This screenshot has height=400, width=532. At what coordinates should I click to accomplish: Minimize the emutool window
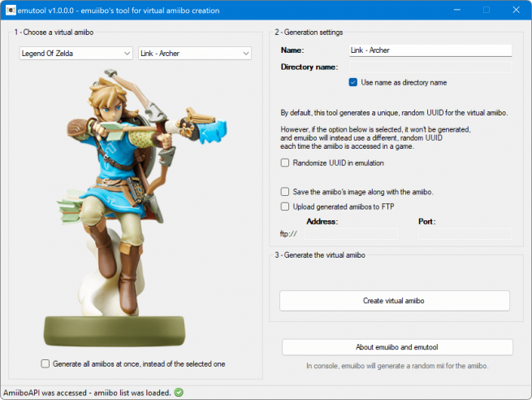[457, 10]
